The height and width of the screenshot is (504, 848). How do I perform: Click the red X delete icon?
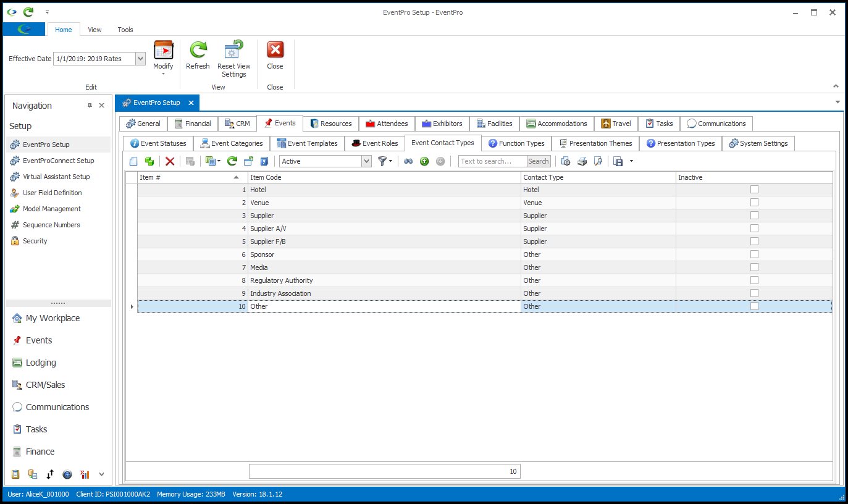(170, 161)
